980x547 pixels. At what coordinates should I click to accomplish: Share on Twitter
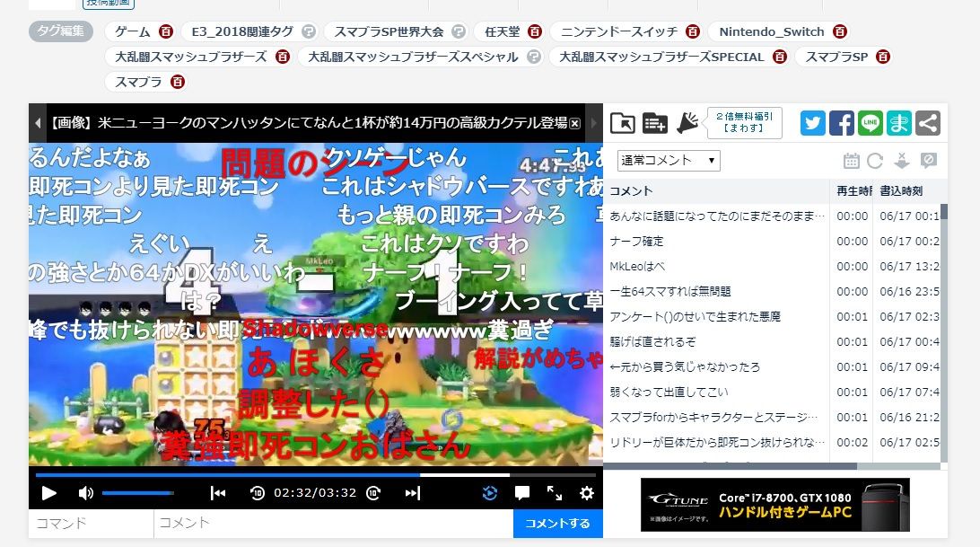(812, 123)
